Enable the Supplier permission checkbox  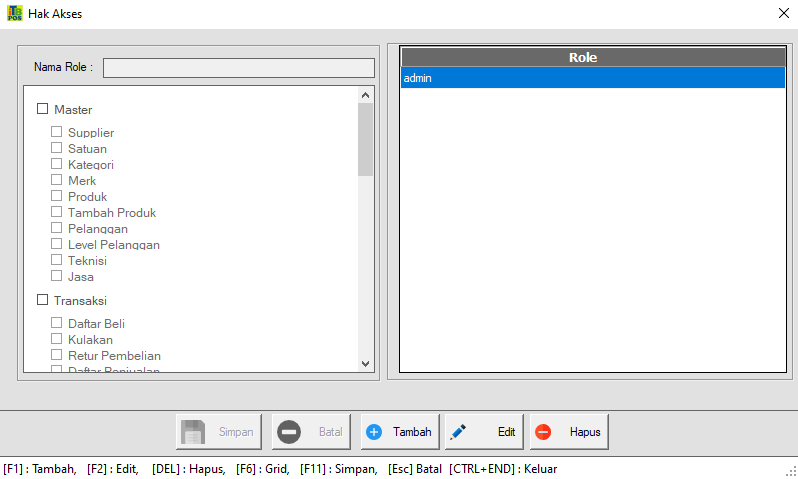(56, 132)
